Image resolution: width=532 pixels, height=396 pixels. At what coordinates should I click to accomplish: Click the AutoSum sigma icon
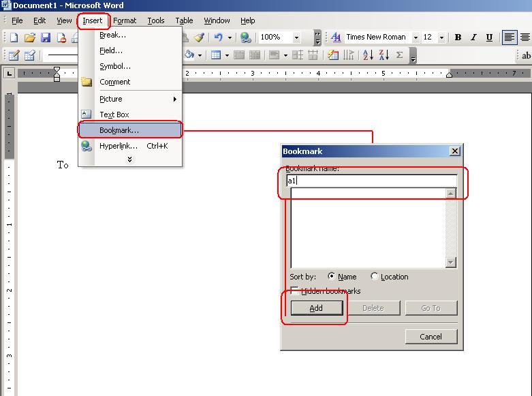click(x=399, y=55)
